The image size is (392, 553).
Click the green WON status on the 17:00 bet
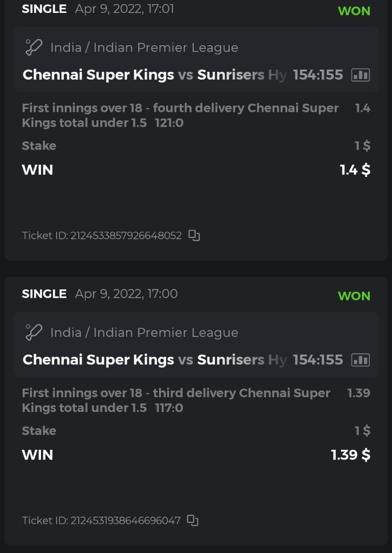pyautogui.click(x=354, y=296)
